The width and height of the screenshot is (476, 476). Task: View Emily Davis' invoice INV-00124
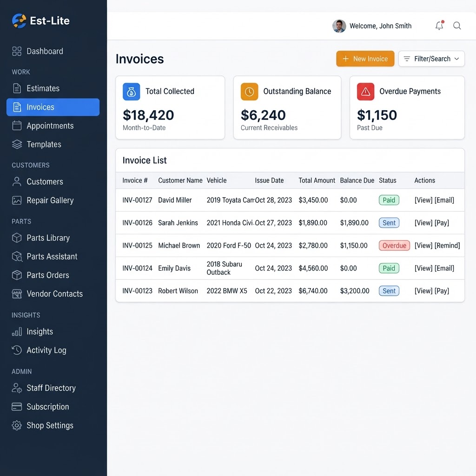tap(423, 268)
